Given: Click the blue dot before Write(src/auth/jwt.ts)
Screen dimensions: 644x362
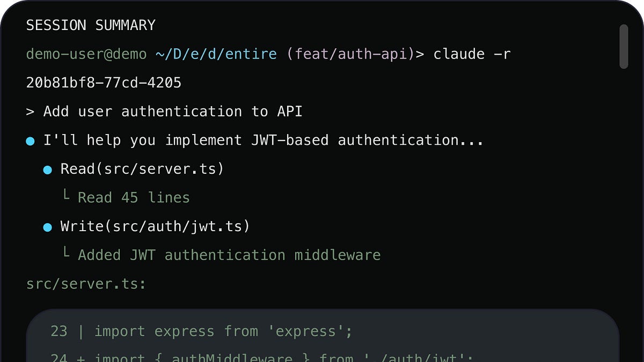Looking at the screenshot, I should (x=48, y=227).
